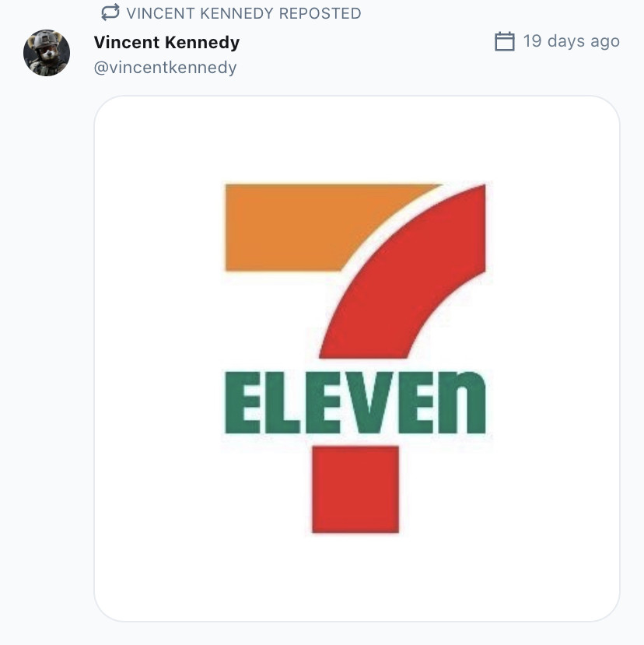
Task: Open the Vincent Kennedy display name
Action: [166, 42]
